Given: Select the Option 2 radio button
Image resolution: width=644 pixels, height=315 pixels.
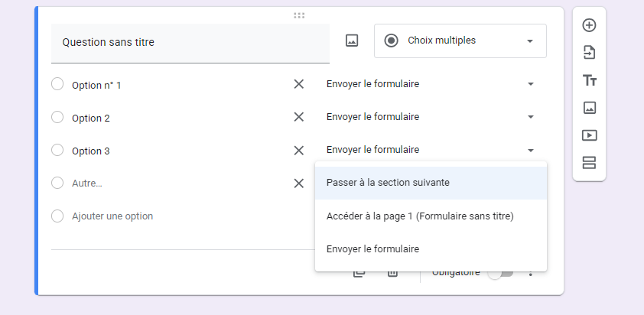Looking at the screenshot, I should pyautogui.click(x=57, y=117).
